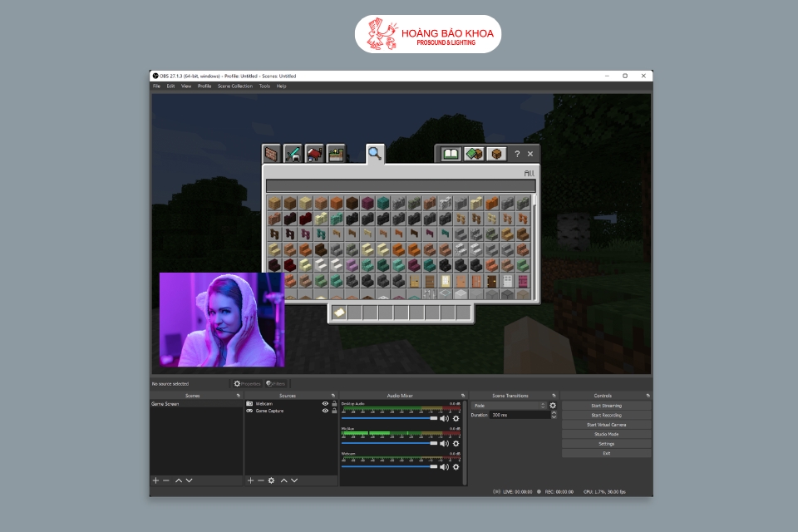Image resolution: width=798 pixels, height=532 pixels.
Task: Click the Filters button above Scenes
Action: pyautogui.click(x=276, y=384)
